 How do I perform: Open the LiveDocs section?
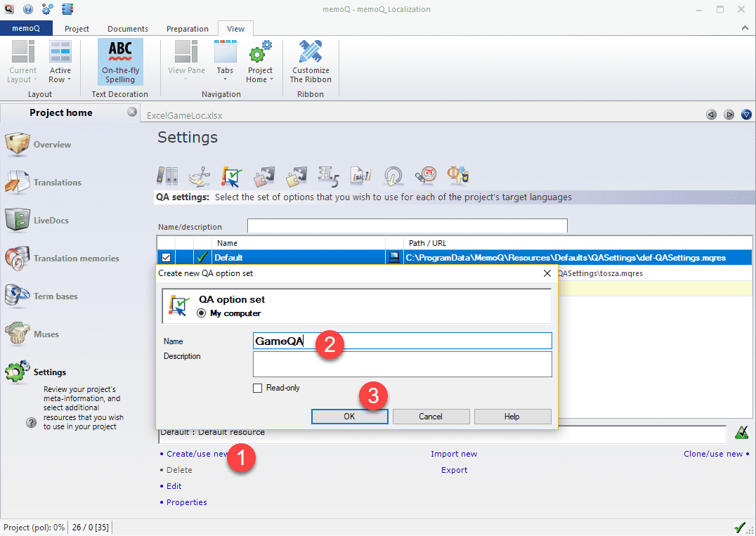(37, 221)
